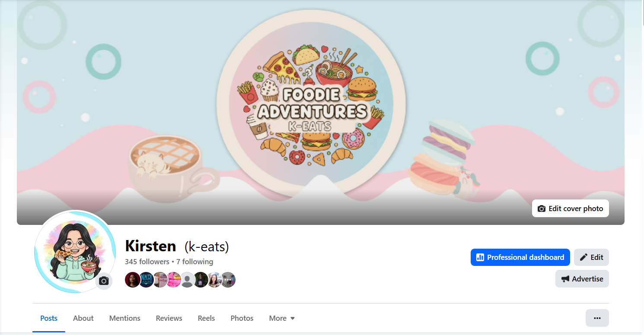Click the 7 following link
This screenshot has height=335, width=644.
click(194, 262)
